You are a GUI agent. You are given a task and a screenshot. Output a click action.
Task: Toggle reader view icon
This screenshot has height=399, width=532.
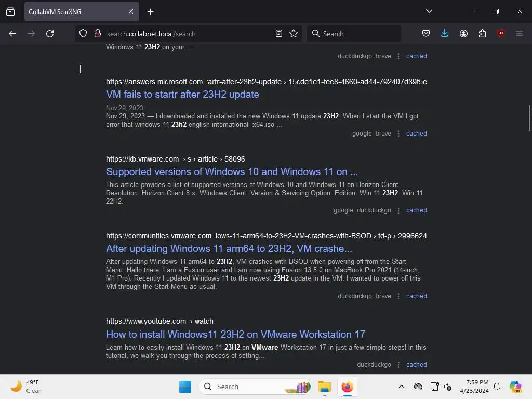pos(279,34)
